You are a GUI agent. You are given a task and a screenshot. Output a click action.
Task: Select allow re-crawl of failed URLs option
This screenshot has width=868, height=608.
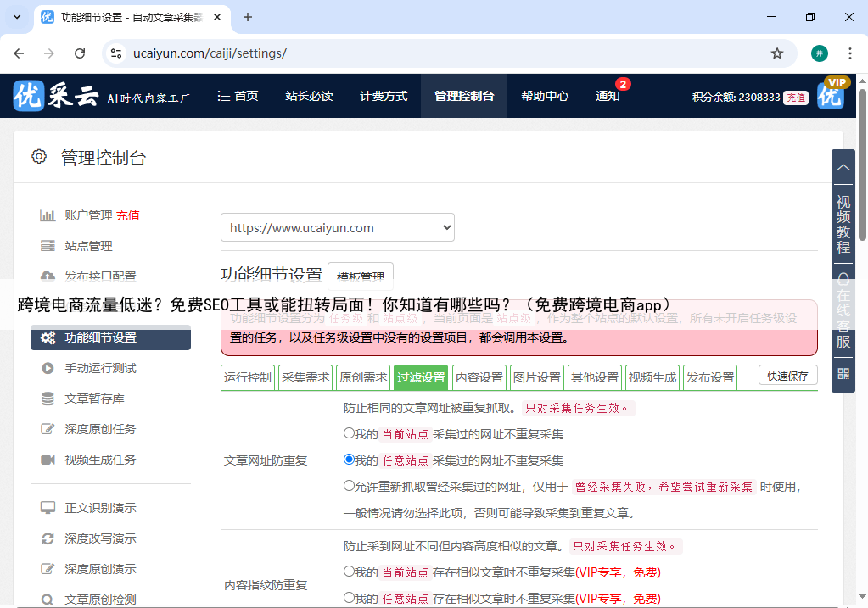click(x=349, y=486)
